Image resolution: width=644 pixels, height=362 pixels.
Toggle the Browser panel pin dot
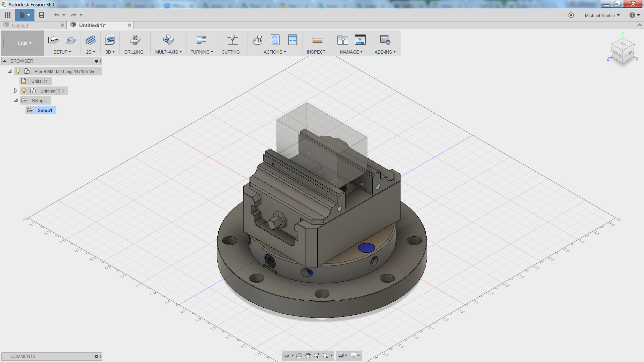(x=96, y=61)
